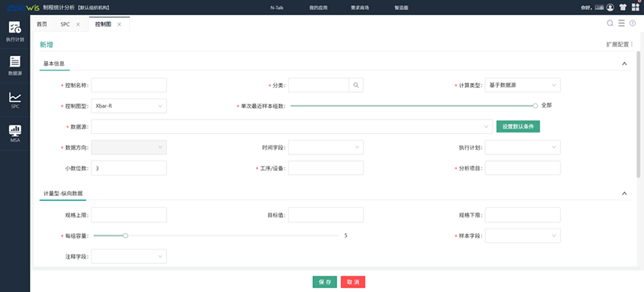Viewport: 644px width, 292px height.
Task: Open the 数据源 sidebar icon
Action: pos(15,61)
